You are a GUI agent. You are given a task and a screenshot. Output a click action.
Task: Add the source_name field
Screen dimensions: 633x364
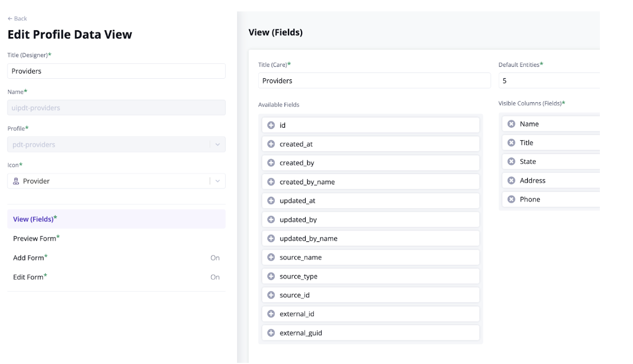[271, 257]
